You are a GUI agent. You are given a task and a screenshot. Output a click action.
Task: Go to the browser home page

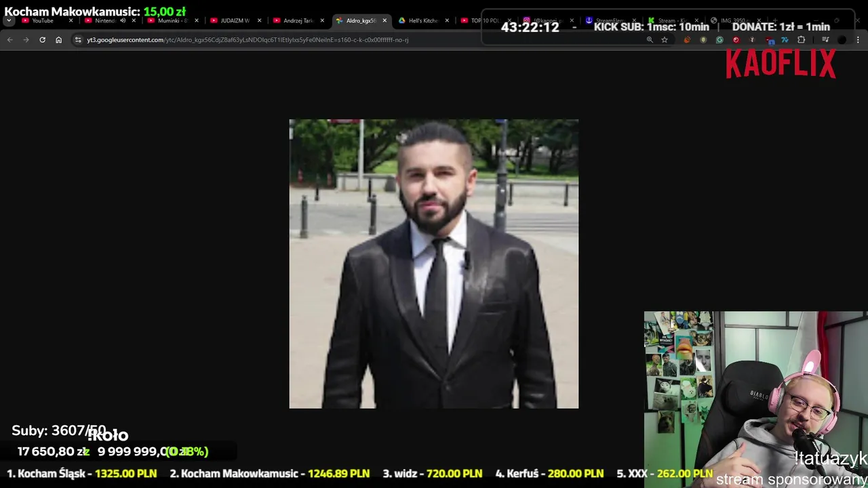coord(58,40)
